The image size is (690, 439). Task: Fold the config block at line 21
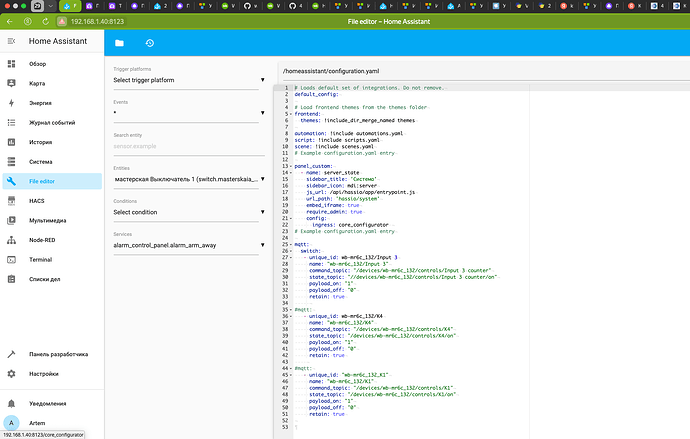pyautogui.click(x=290, y=218)
